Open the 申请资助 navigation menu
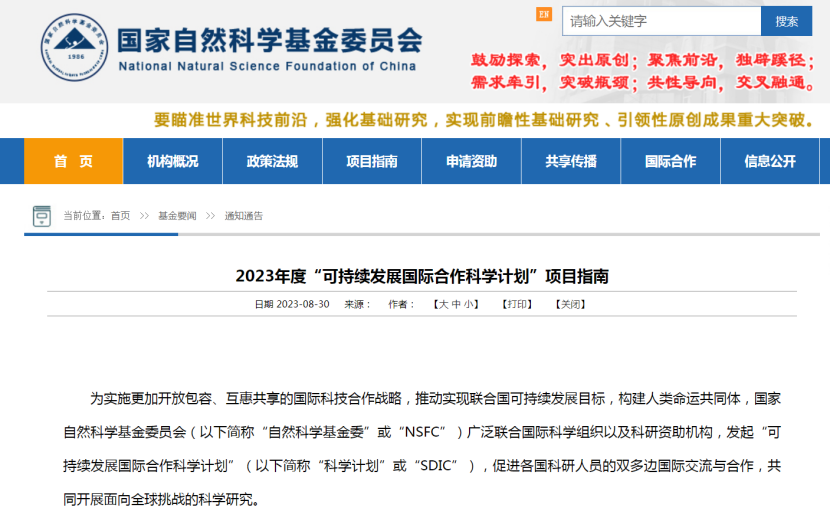This screenshot has height=511, width=831. [471, 161]
